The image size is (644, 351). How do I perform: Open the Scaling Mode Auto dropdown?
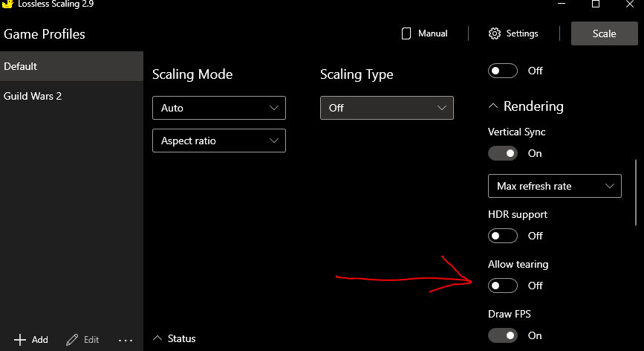coord(218,108)
